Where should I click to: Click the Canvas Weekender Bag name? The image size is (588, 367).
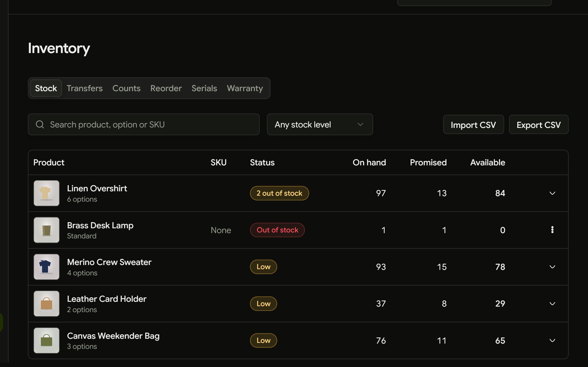(x=113, y=336)
